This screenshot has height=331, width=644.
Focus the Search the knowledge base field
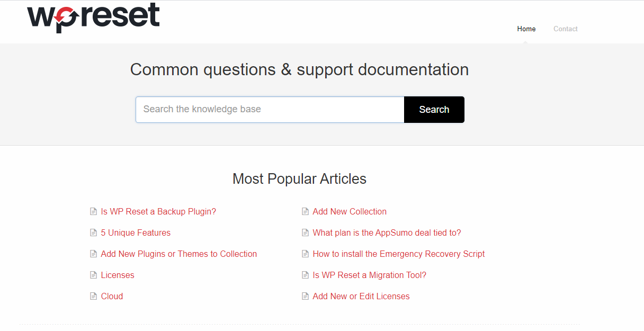coord(270,110)
